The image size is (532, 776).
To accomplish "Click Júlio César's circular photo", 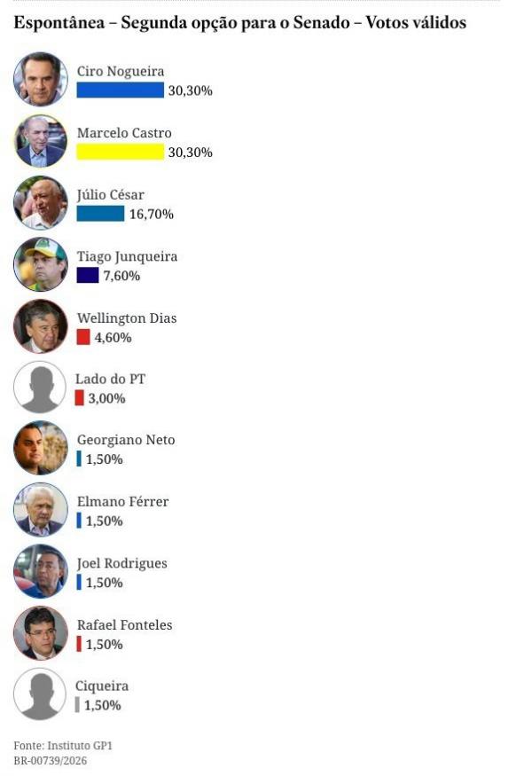I will [40, 203].
